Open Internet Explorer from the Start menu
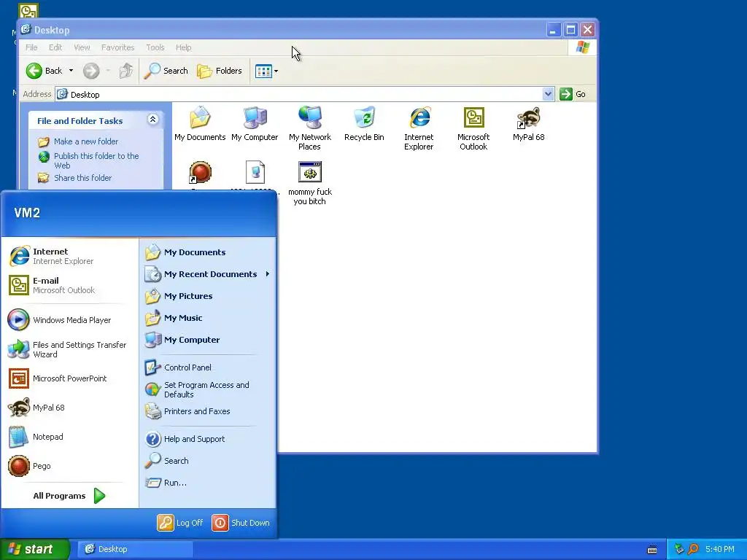Screen dimensions: 747x560 69,256
